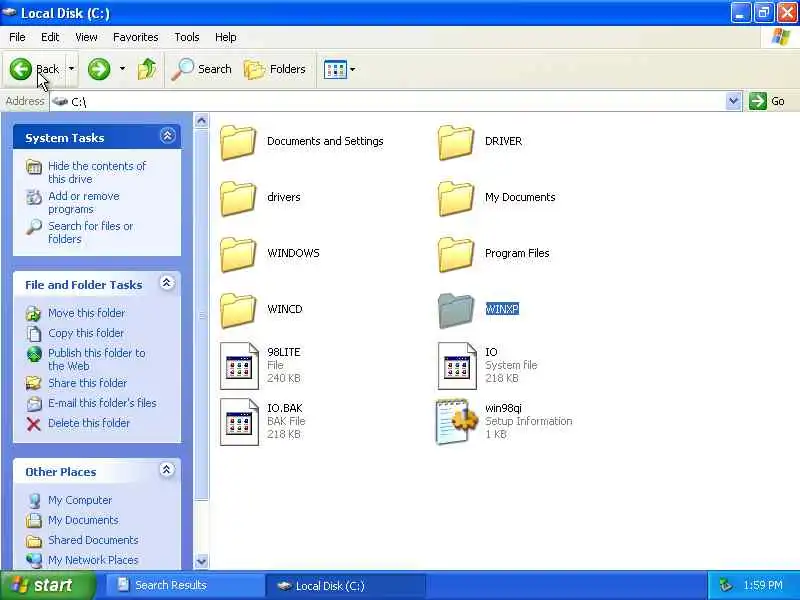
Task: Open the Help menu
Action: point(226,37)
